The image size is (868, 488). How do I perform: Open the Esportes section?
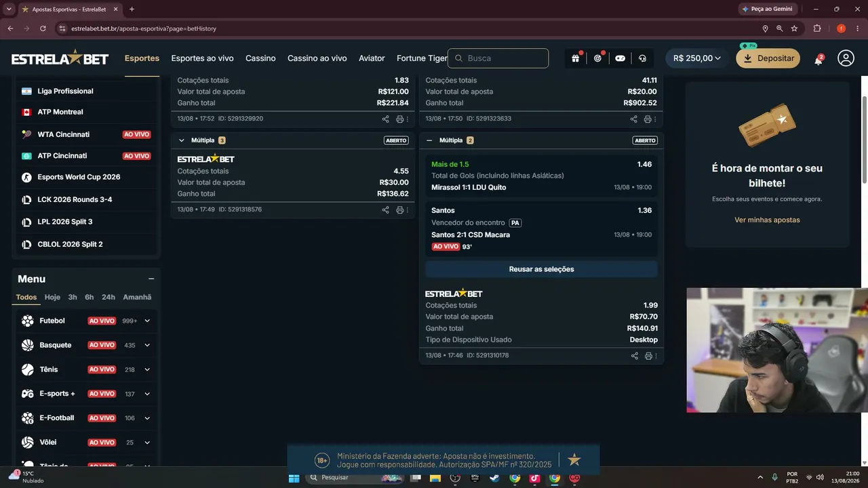point(142,58)
